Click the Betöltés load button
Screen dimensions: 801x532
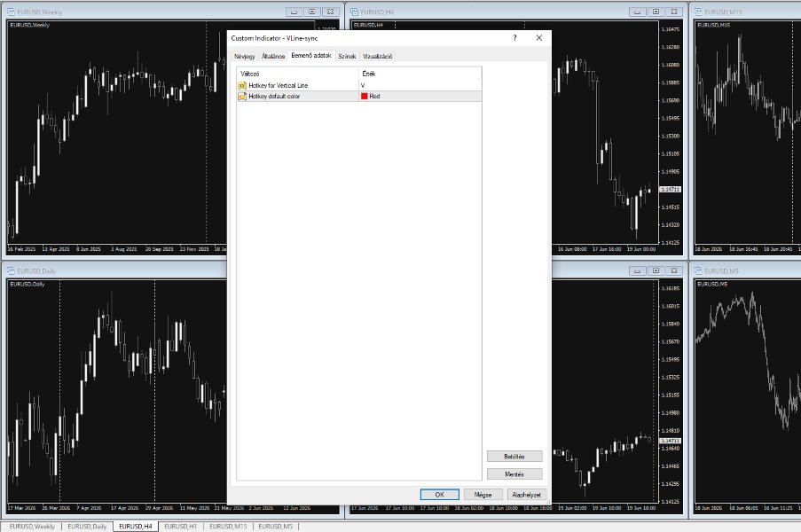514,456
